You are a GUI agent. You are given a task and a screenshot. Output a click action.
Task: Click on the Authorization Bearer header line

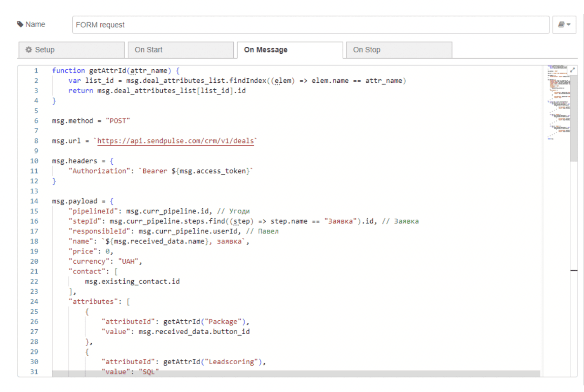click(161, 171)
